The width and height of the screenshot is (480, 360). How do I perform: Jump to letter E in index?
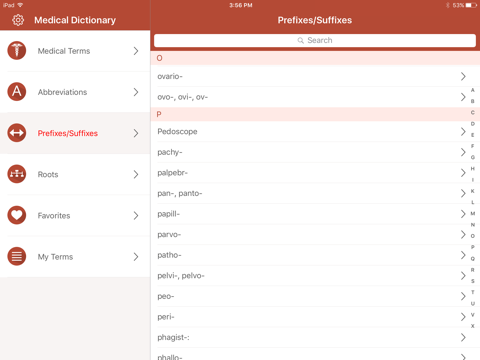click(x=473, y=135)
